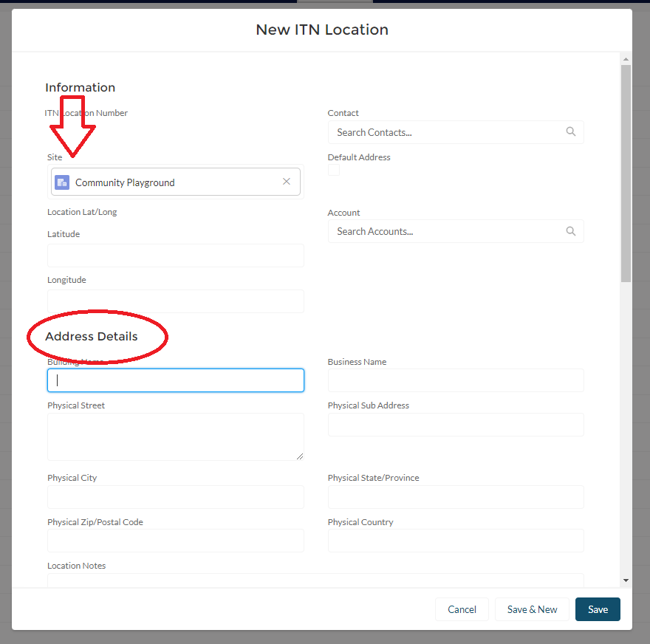Remove the Community Playground site selection
Screen dimensions: 650x644
click(x=287, y=182)
